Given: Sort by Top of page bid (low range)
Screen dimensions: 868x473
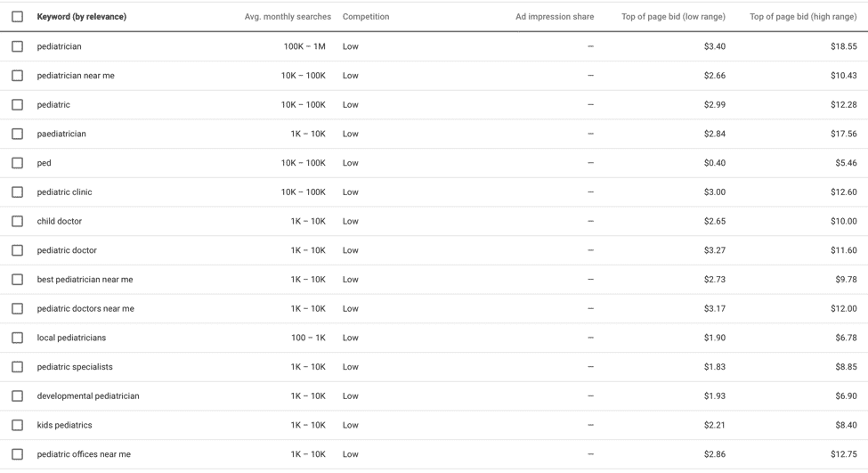Looking at the screenshot, I should (x=673, y=17).
